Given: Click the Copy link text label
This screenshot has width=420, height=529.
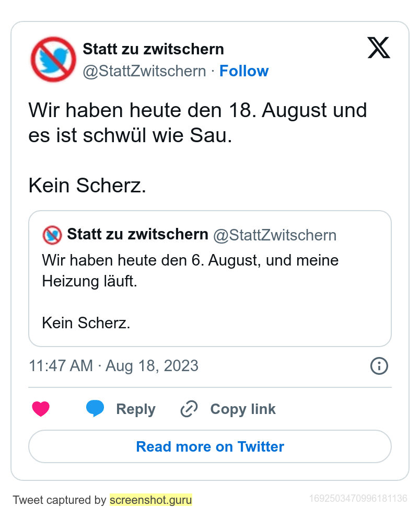Looking at the screenshot, I should pos(243,409).
